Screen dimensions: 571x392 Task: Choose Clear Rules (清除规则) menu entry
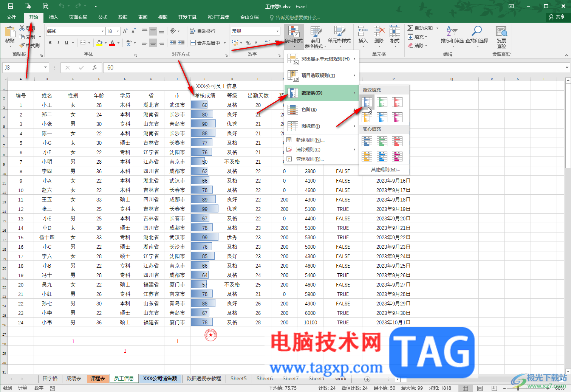[321, 149]
